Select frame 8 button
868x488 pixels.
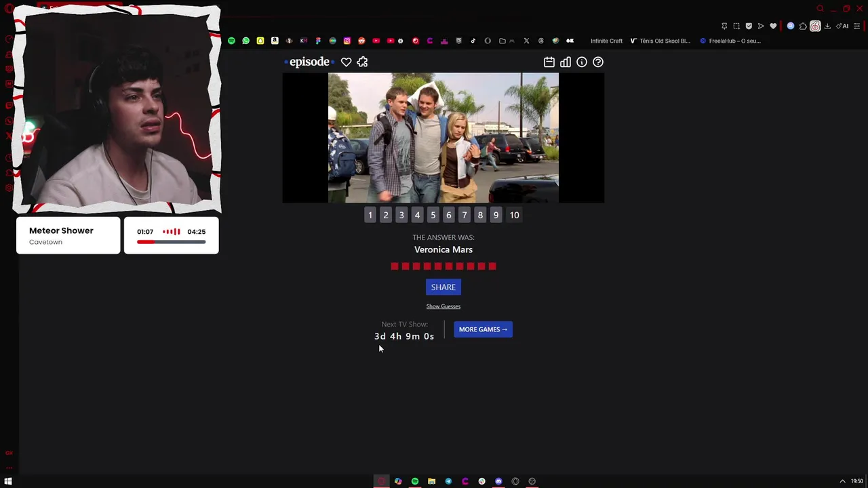pyautogui.click(x=480, y=215)
